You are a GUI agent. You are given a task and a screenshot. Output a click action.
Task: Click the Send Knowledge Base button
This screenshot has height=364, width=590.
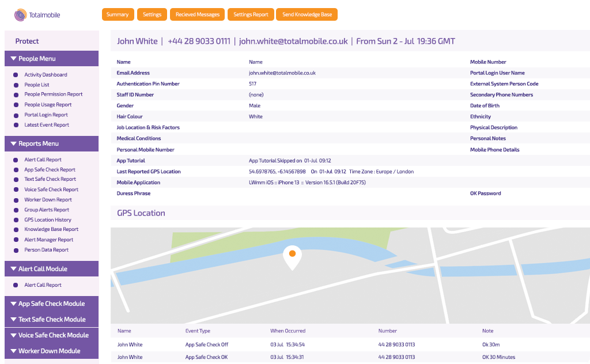tap(307, 14)
